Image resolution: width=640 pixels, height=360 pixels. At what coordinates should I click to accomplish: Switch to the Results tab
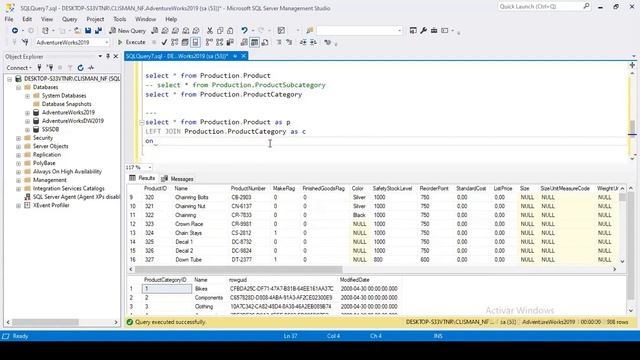[142, 178]
